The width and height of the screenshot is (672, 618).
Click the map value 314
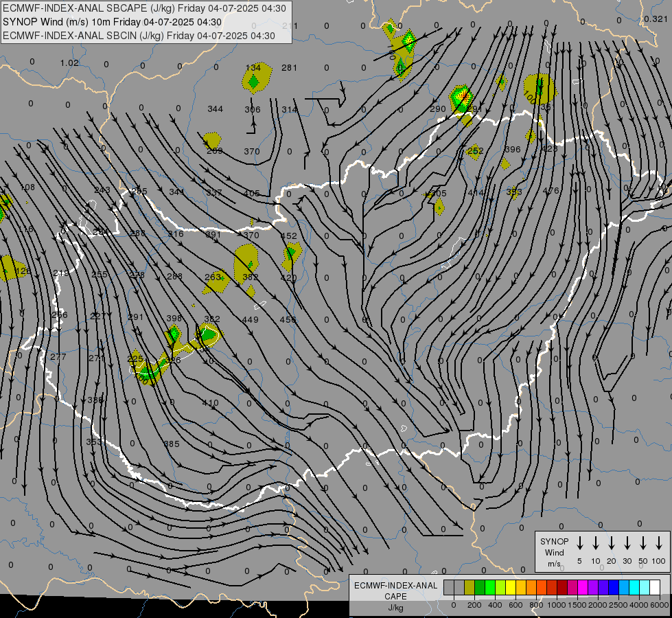coord(289,109)
